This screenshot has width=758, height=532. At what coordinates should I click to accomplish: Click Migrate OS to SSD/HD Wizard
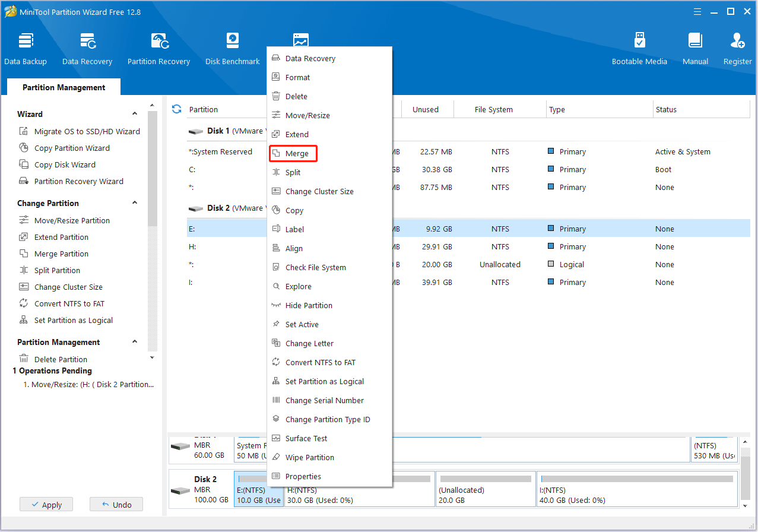(x=80, y=131)
